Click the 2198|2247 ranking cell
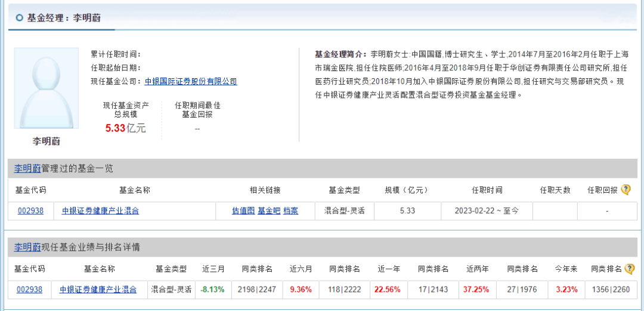 (x=258, y=290)
